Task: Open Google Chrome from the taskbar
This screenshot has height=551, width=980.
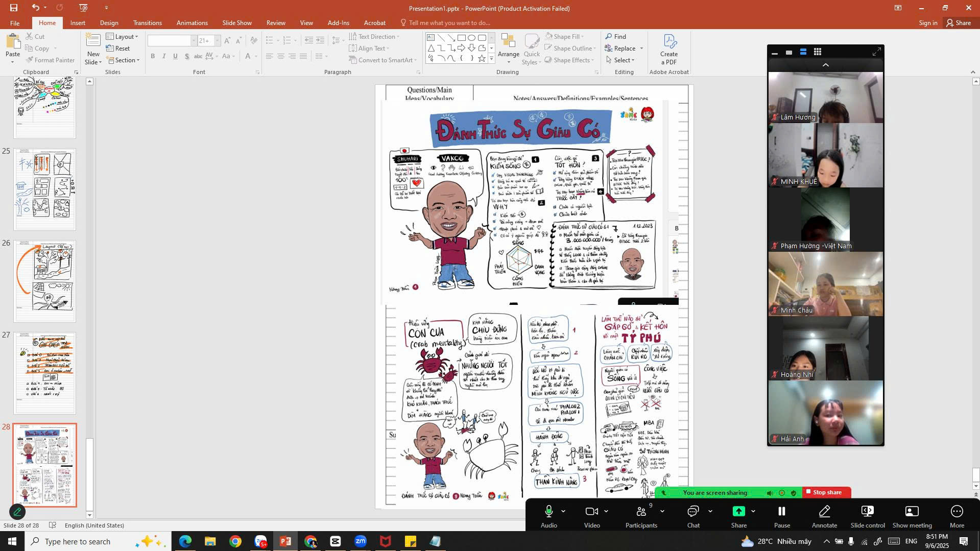Action: (235, 541)
